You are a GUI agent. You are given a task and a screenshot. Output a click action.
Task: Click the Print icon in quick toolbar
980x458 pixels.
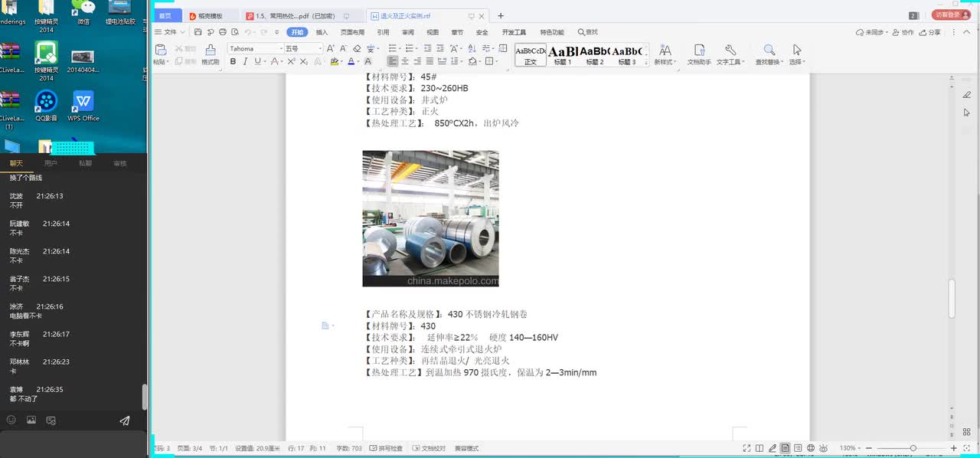pos(223,32)
